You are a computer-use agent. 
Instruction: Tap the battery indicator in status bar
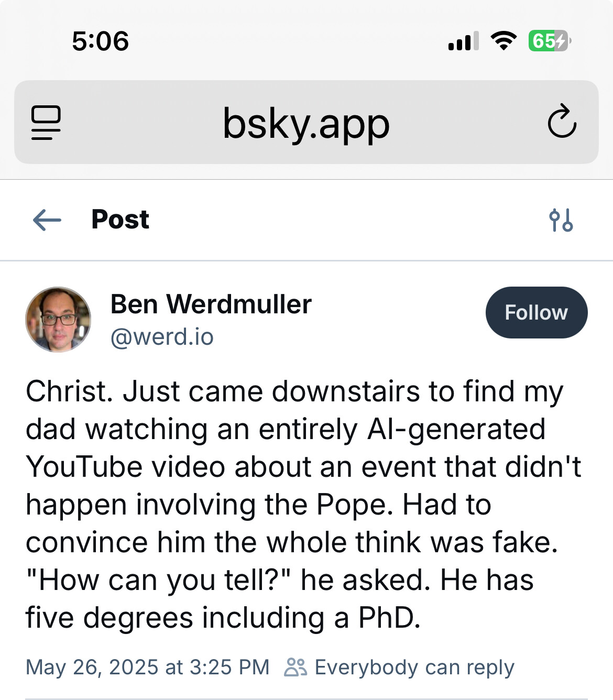point(550,41)
